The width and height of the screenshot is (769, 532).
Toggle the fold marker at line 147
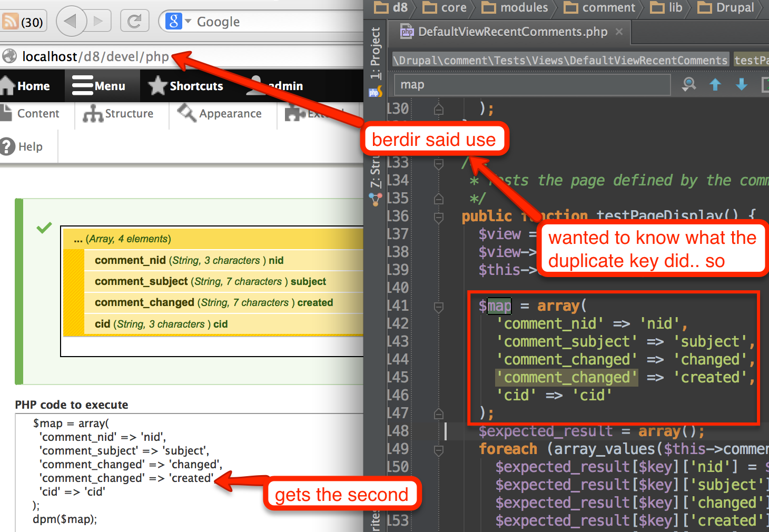pyautogui.click(x=438, y=413)
